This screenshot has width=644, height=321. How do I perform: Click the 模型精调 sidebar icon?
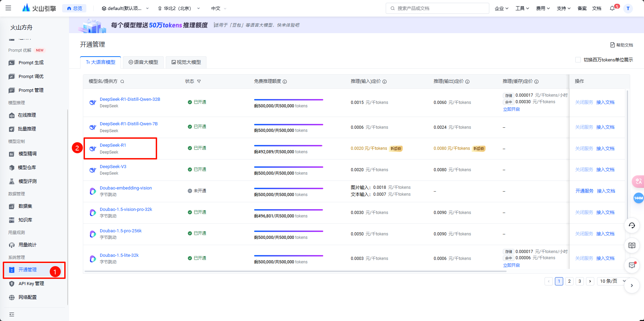(12, 154)
